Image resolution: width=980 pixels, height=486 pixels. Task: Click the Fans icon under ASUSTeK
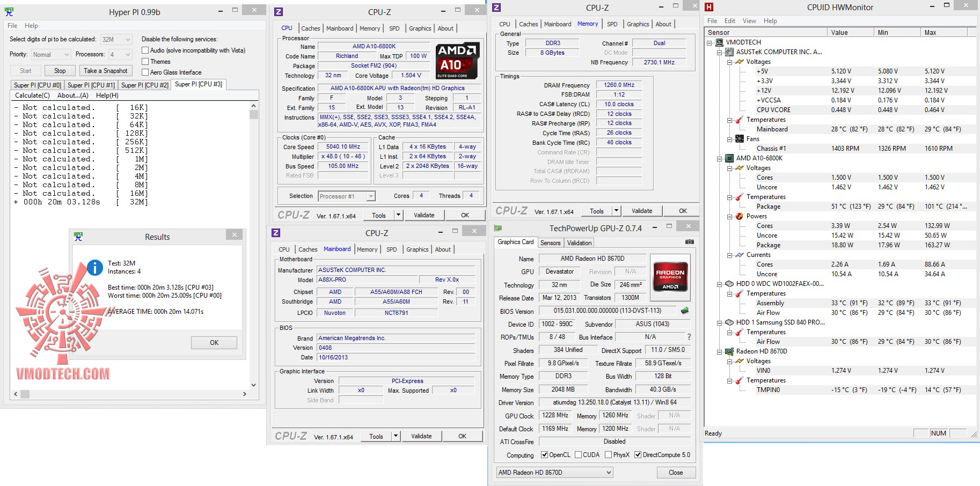point(740,139)
